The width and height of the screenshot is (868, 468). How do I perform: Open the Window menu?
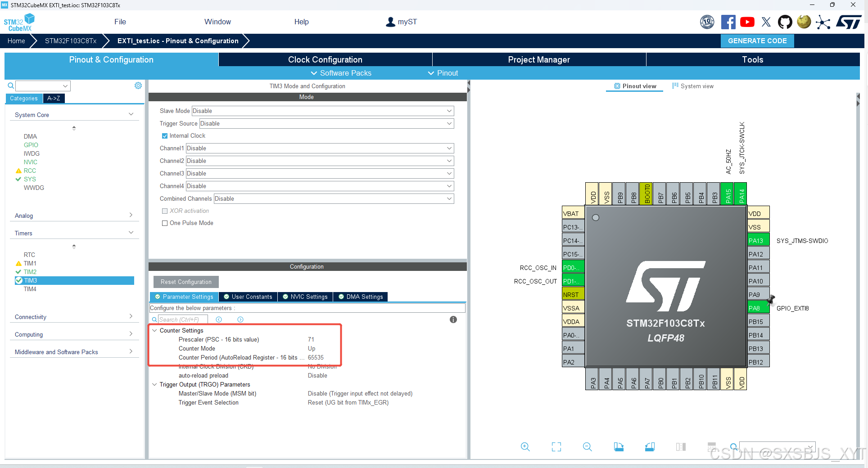217,22
